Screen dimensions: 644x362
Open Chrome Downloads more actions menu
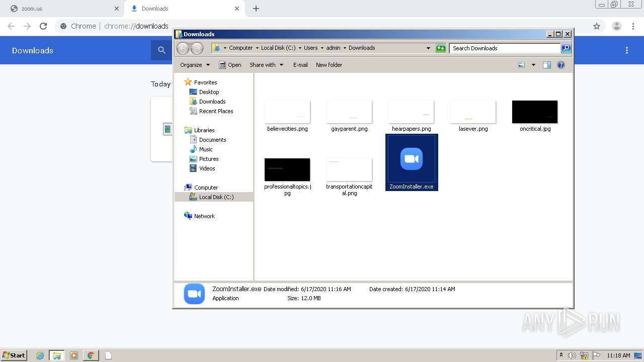click(x=627, y=50)
